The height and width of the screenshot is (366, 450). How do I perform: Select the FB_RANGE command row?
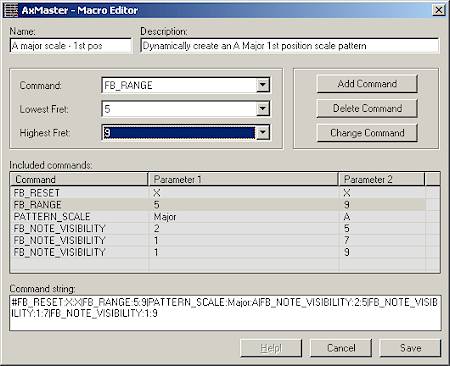[x=218, y=204]
